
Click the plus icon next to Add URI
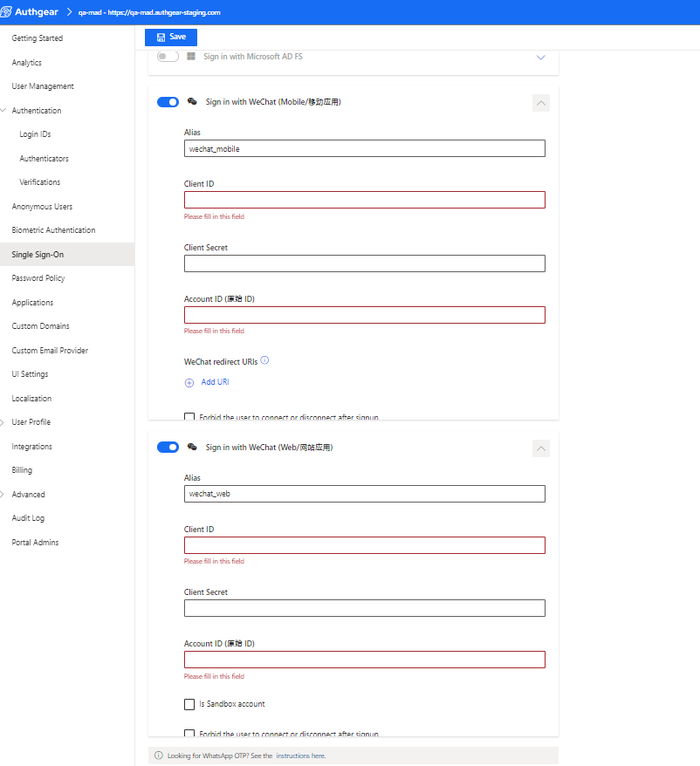[189, 382]
